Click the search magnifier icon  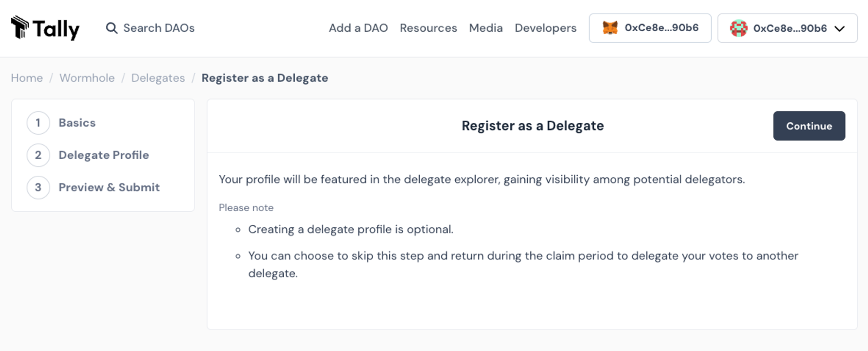tap(112, 28)
